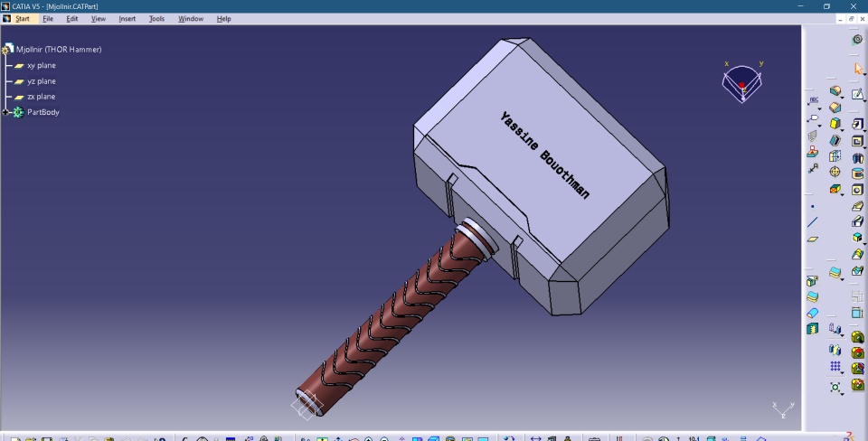Click the Part Design workbench gear icon
Screen dimensions: 868x441
857,39
